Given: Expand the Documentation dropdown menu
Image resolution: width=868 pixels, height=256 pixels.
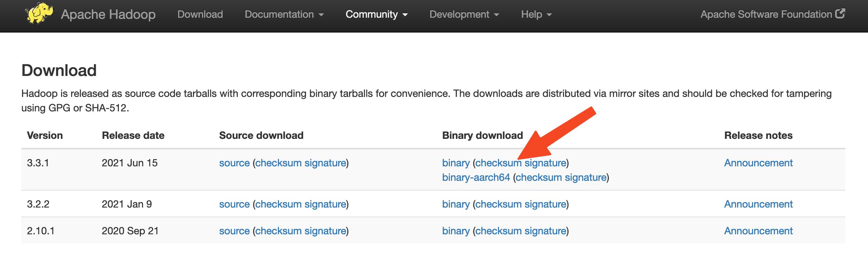Looking at the screenshot, I should (x=284, y=14).
